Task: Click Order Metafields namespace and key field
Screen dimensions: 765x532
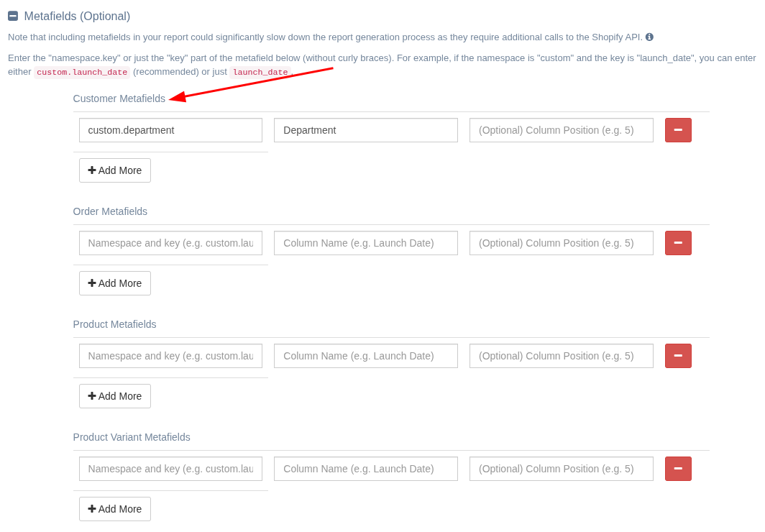Action: click(x=170, y=243)
